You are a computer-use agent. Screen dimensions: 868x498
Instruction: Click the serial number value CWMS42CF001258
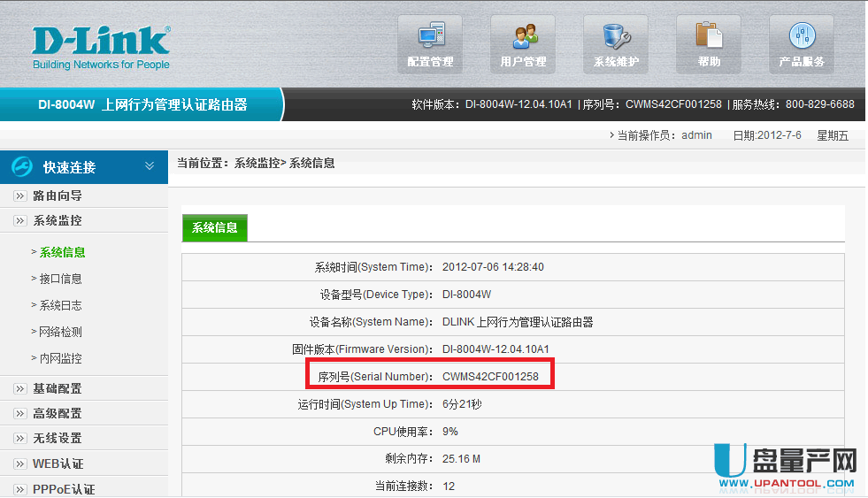click(490, 377)
